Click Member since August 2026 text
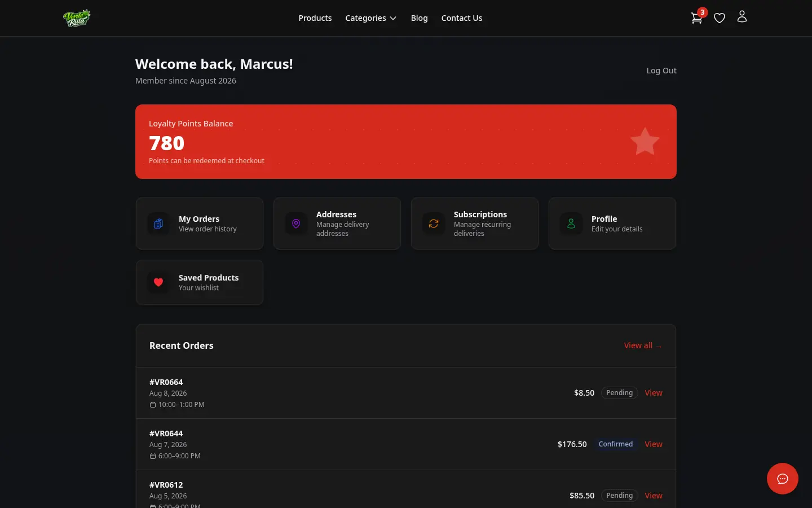 tap(186, 81)
